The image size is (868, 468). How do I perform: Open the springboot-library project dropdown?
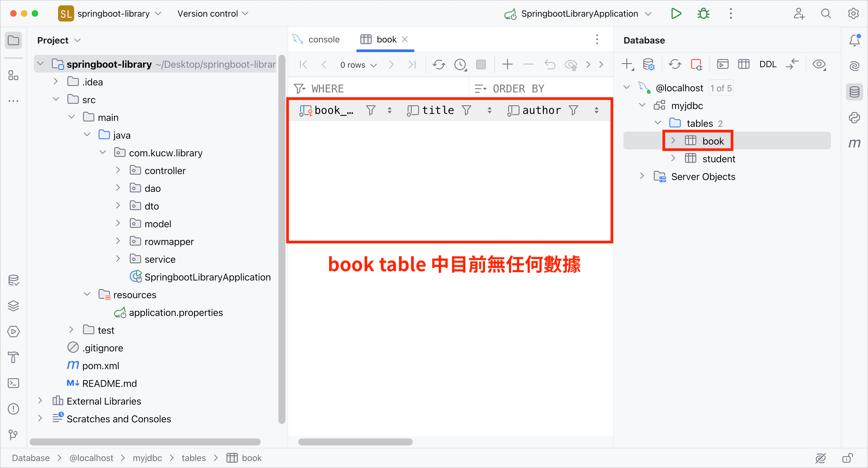click(110, 13)
